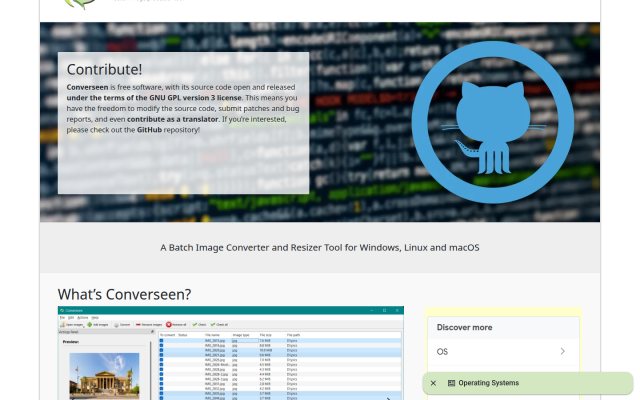The width and height of the screenshot is (640, 400).
Task: Click the OS link under Discover more
Action: point(442,352)
